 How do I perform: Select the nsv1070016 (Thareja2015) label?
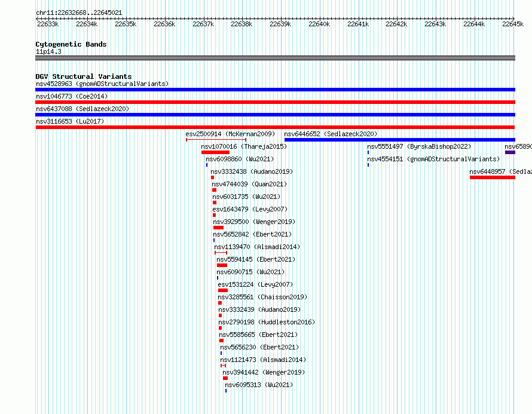244,146
